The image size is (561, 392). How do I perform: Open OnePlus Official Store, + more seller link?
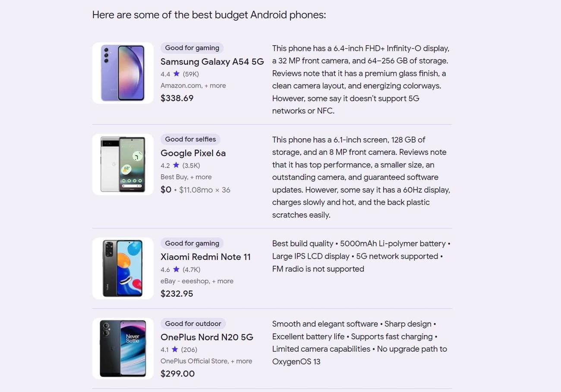206,361
